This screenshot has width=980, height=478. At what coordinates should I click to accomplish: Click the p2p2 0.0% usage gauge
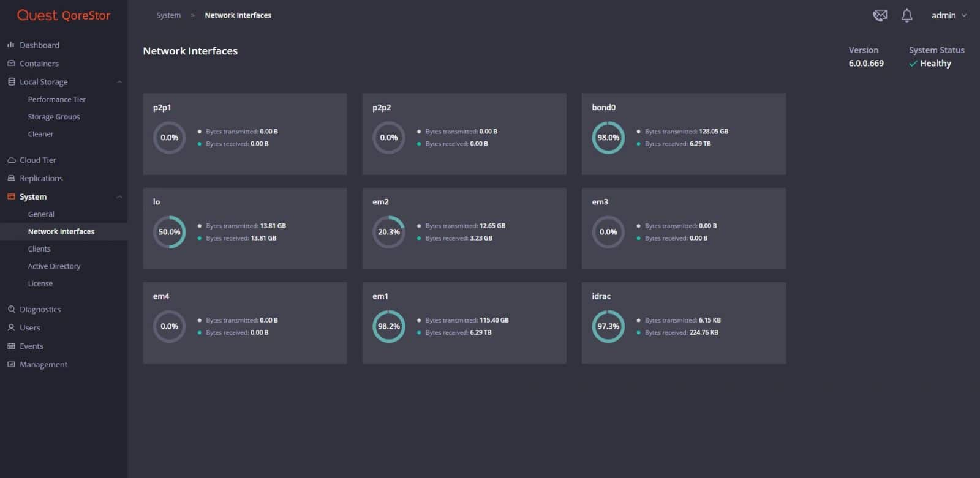click(389, 138)
